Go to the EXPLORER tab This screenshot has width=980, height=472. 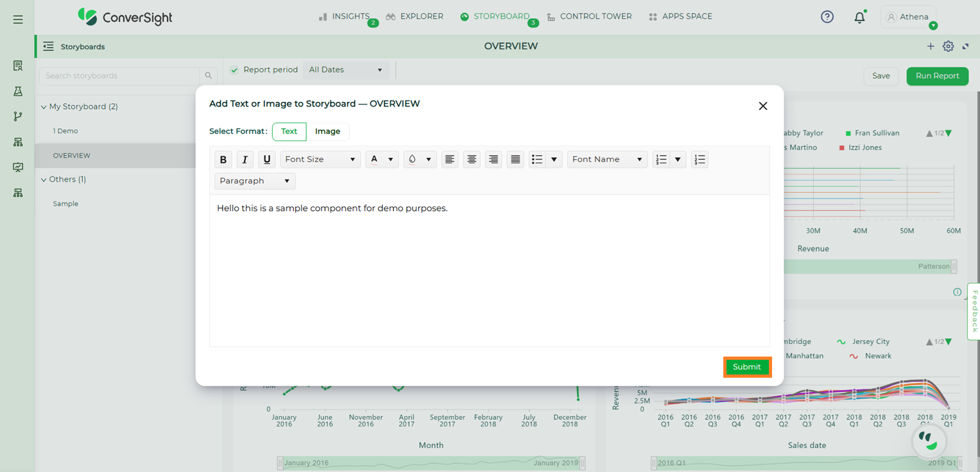coord(415,17)
